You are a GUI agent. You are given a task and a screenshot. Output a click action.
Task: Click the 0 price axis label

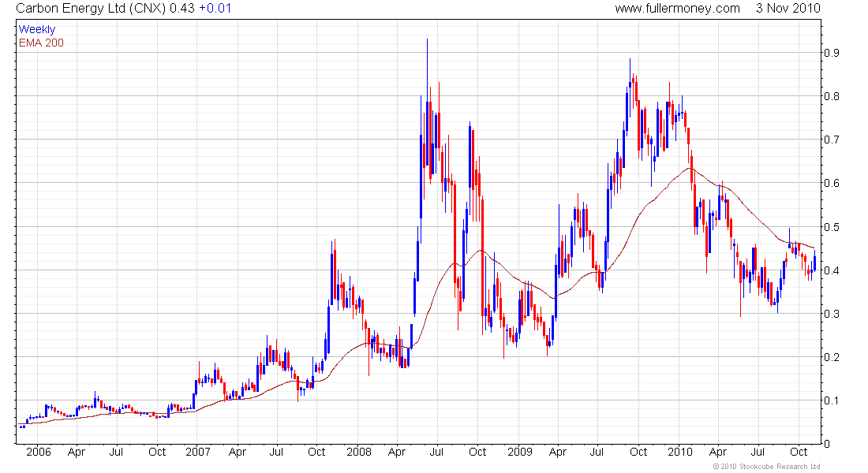point(827,444)
